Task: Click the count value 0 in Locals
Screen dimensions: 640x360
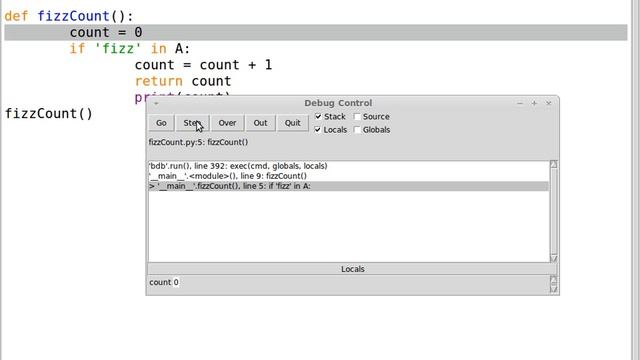Action: (x=176, y=282)
